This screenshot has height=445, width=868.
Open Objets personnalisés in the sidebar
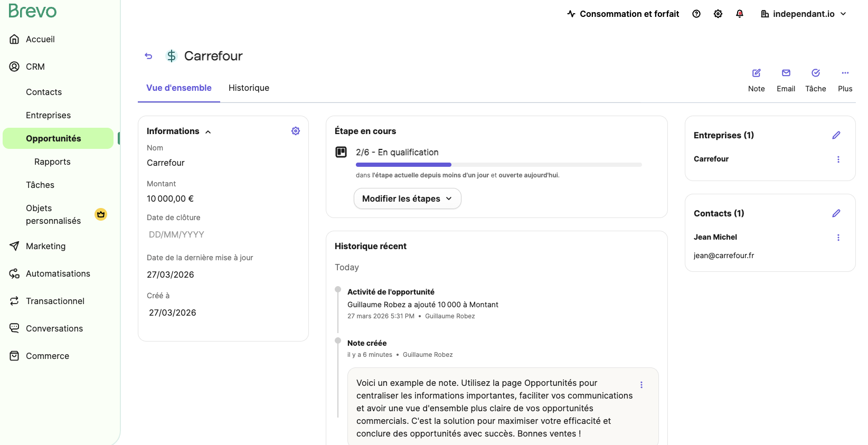coord(53,214)
